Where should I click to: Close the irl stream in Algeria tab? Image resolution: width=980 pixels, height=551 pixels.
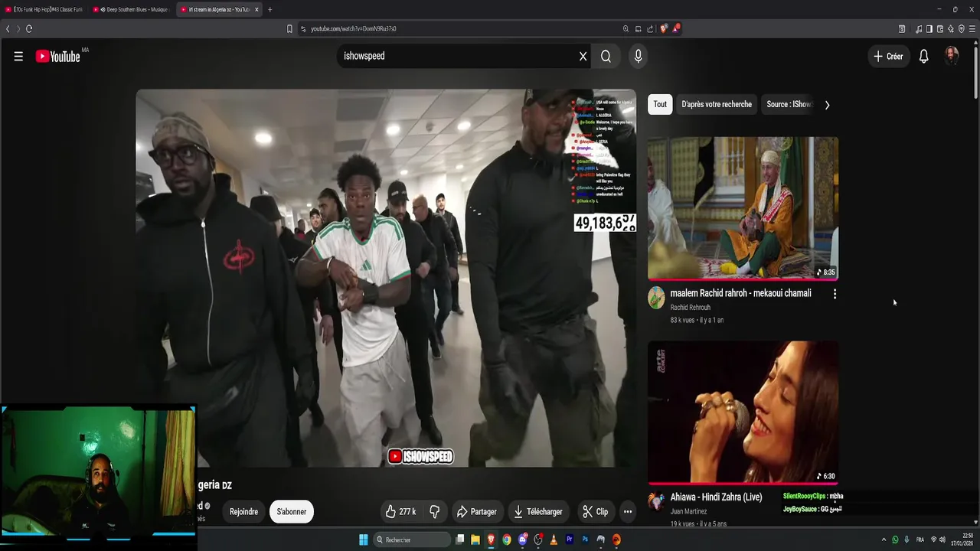pyautogui.click(x=256, y=9)
